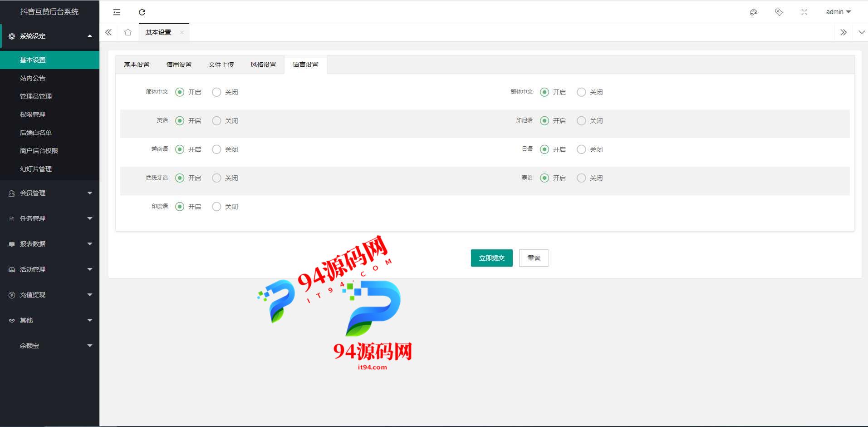Expand the 余额宝 menu
The height and width of the screenshot is (427, 868).
[90, 346]
